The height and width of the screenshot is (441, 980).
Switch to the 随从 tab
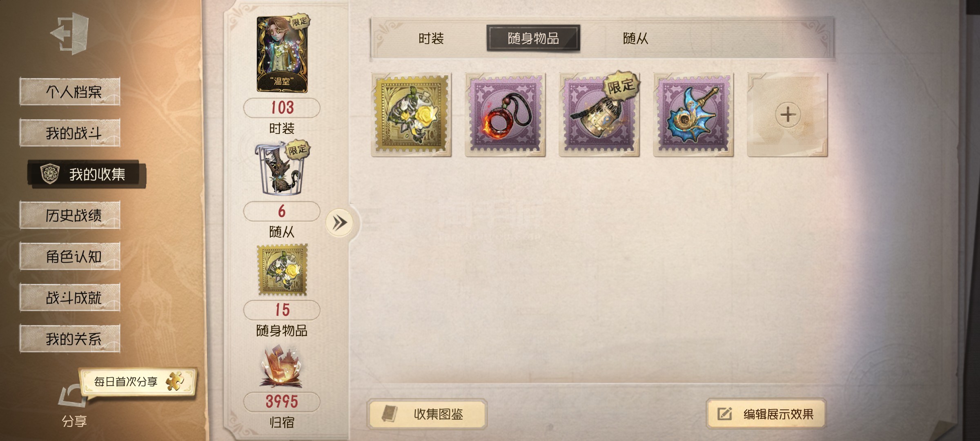(635, 39)
